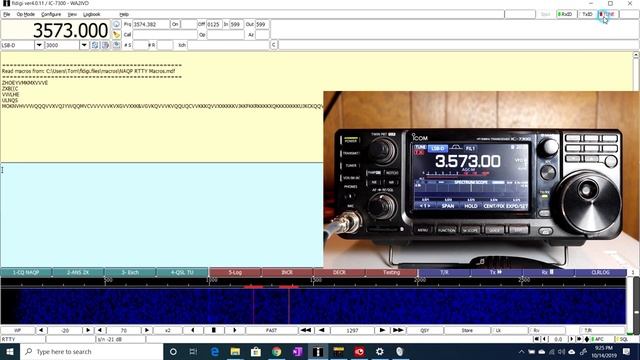Click the Windows Start button

10,351
